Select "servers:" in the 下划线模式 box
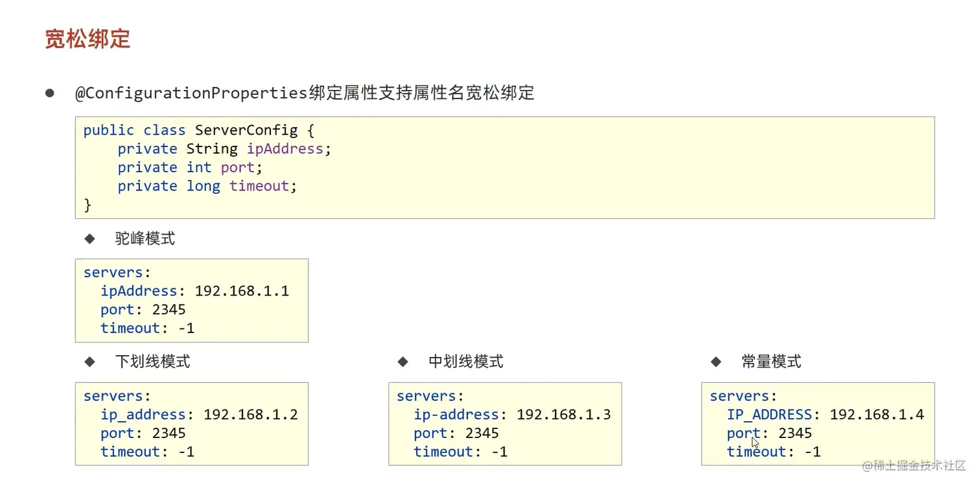The width and height of the screenshot is (980, 486). coord(117,396)
